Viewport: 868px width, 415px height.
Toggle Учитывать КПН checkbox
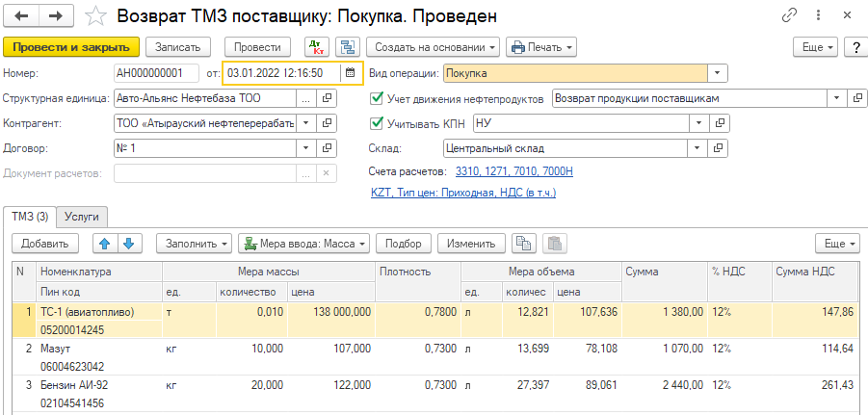tap(378, 123)
